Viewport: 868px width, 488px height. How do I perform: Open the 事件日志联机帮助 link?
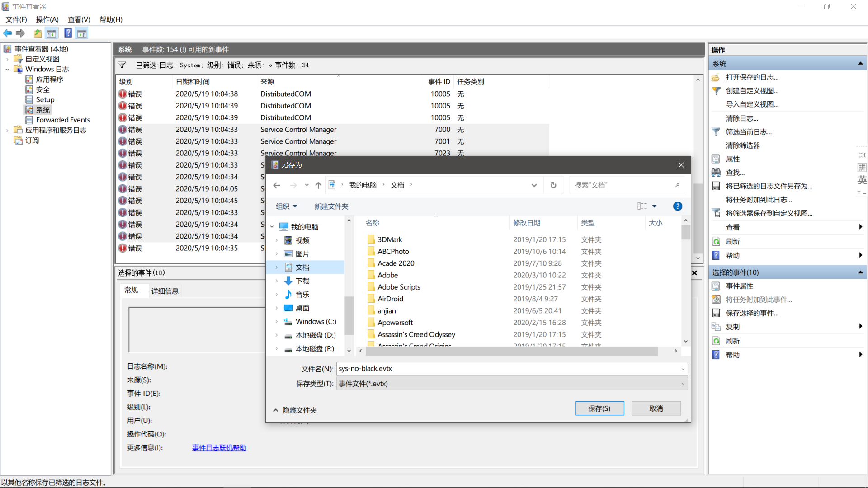click(219, 447)
